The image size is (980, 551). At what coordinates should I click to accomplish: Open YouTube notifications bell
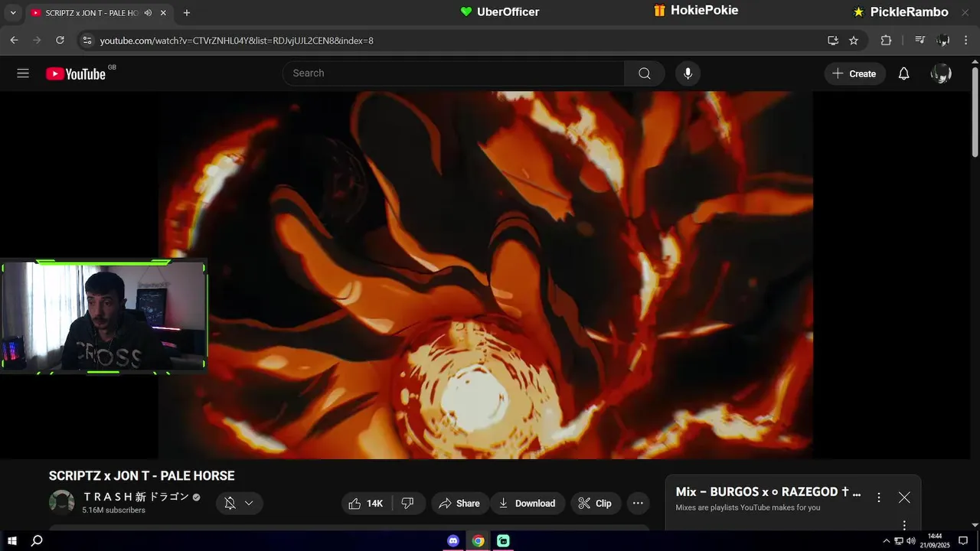click(903, 73)
